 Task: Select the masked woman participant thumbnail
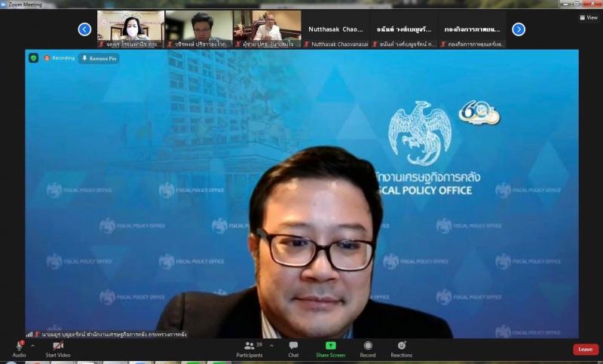(130, 29)
